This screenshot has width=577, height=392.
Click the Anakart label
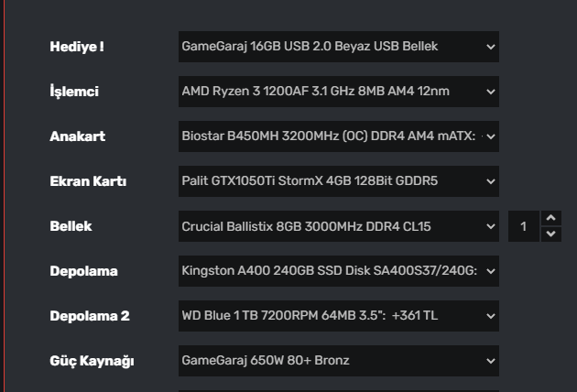pyautogui.click(x=77, y=136)
